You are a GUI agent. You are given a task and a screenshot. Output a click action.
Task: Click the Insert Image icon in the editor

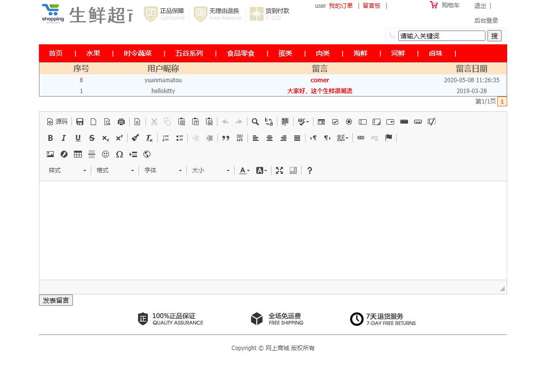point(50,154)
